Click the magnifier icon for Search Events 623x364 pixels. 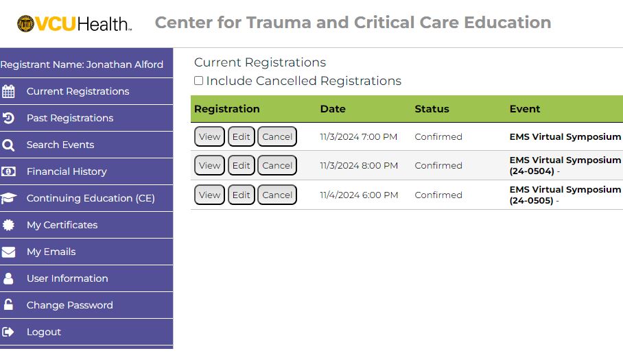[x=8, y=145]
